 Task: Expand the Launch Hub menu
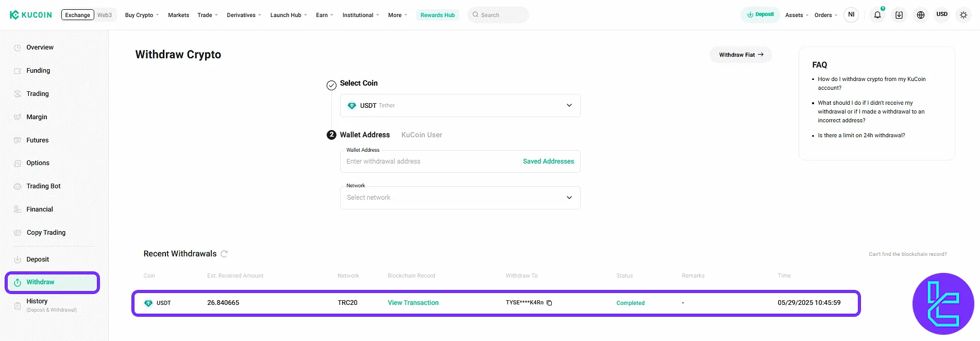point(289,15)
